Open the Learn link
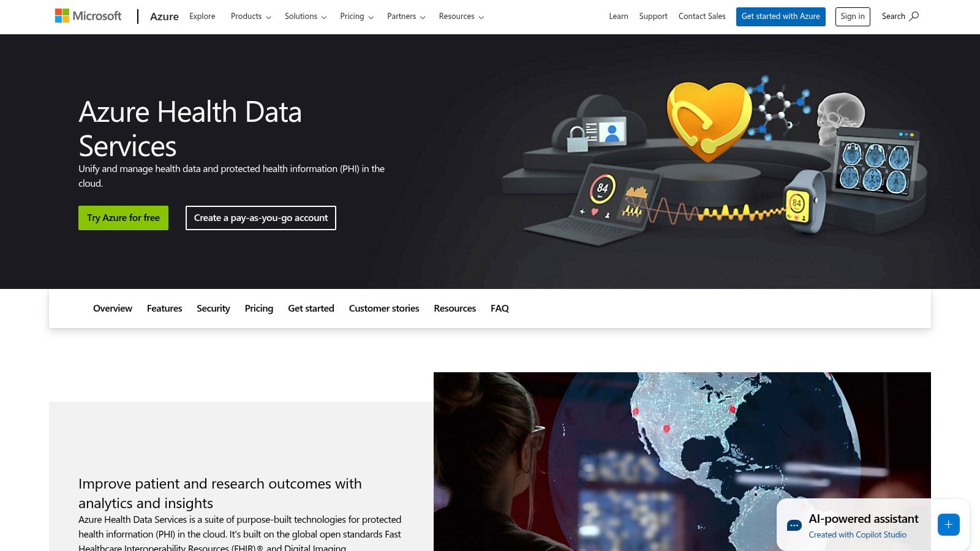Image resolution: width=980 pixels, height=551 pixels. [619, 17]
